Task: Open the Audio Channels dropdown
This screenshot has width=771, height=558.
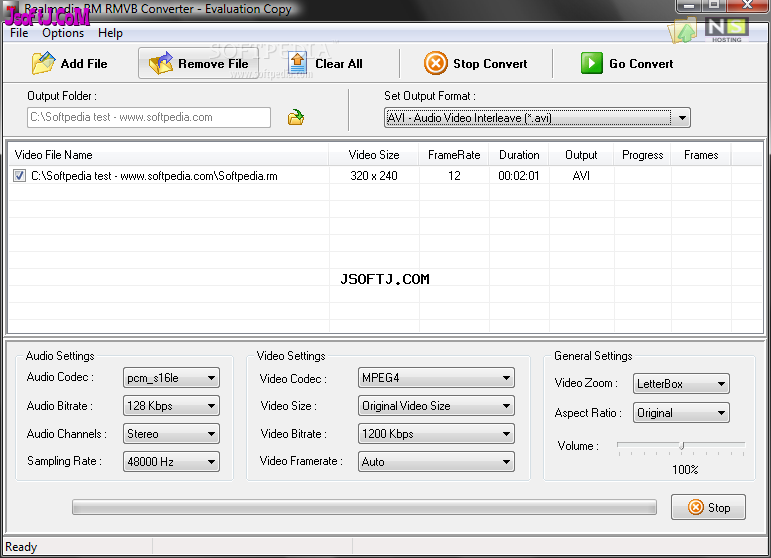Action: click(x=171, y=434)
